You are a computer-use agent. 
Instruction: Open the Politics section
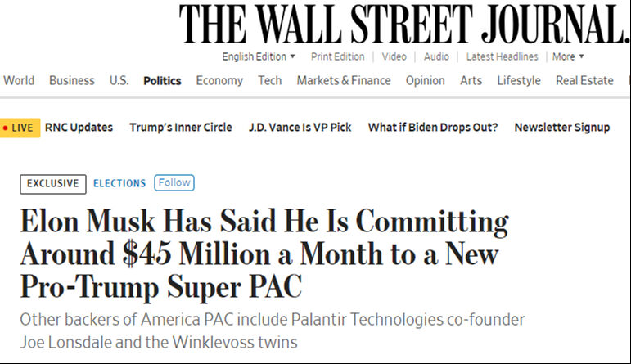click(162, 80)
